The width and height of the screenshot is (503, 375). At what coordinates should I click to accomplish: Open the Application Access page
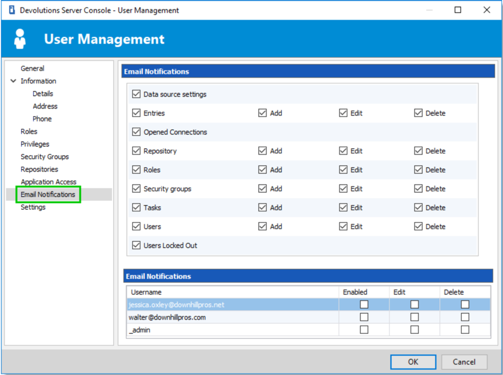tap(49, 182)
